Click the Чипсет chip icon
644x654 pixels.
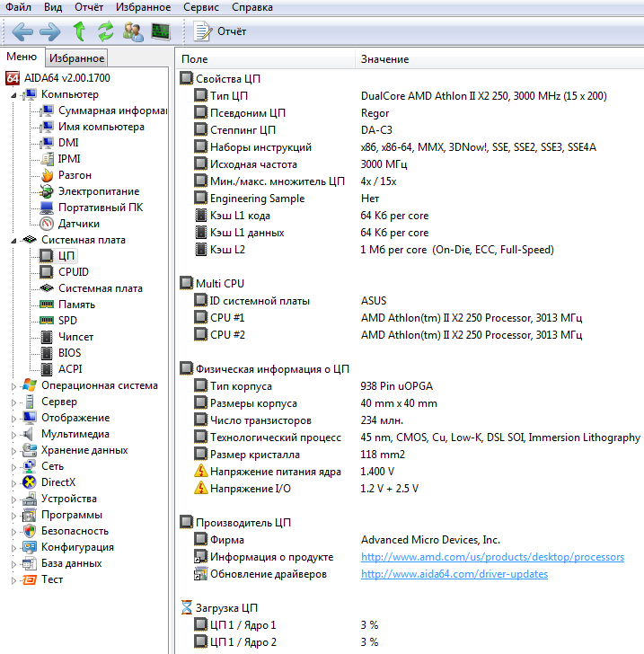47,337
